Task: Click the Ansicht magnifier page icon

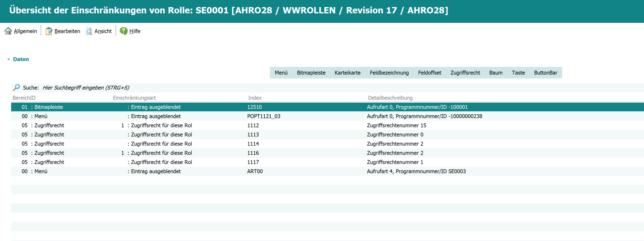Action: (x=89, y=31)
